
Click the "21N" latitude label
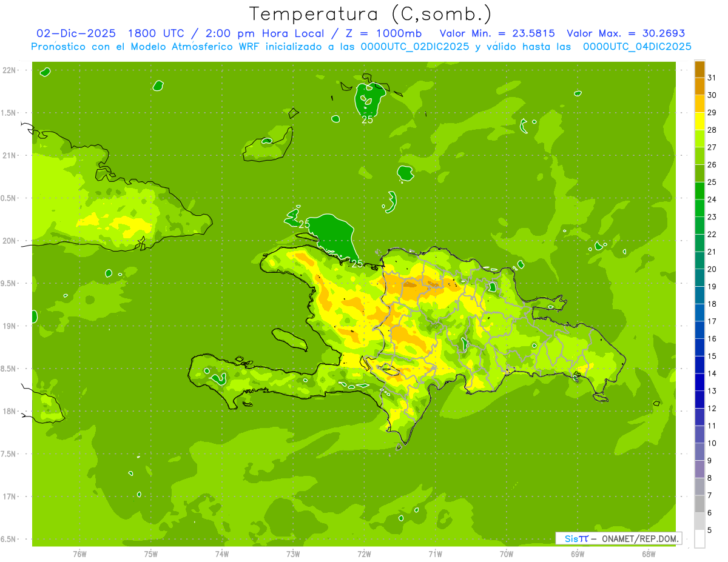9,156
